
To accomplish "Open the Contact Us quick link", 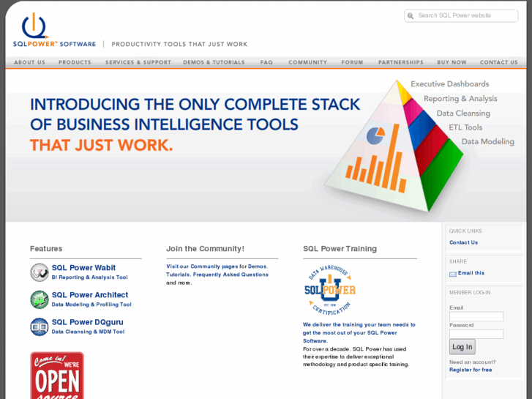I will point(463,242).
